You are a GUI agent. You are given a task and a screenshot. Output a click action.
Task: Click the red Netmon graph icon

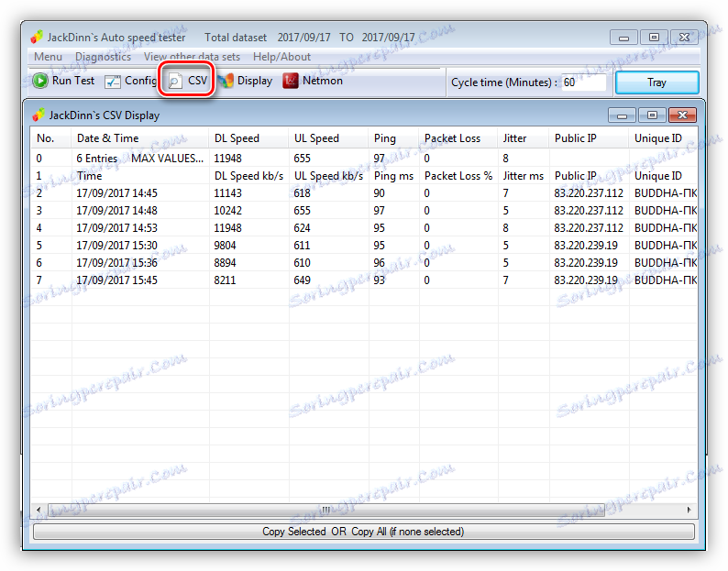[x=291, y=81]
